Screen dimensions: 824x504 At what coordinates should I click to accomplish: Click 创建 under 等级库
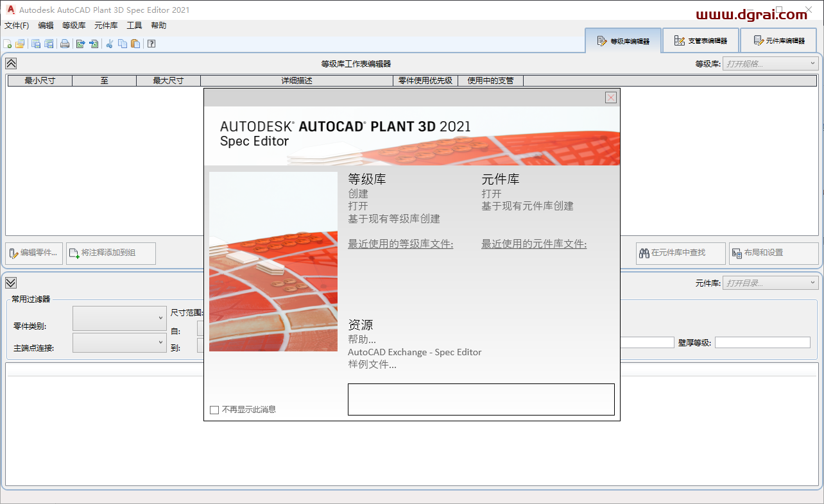pos(358,194)
